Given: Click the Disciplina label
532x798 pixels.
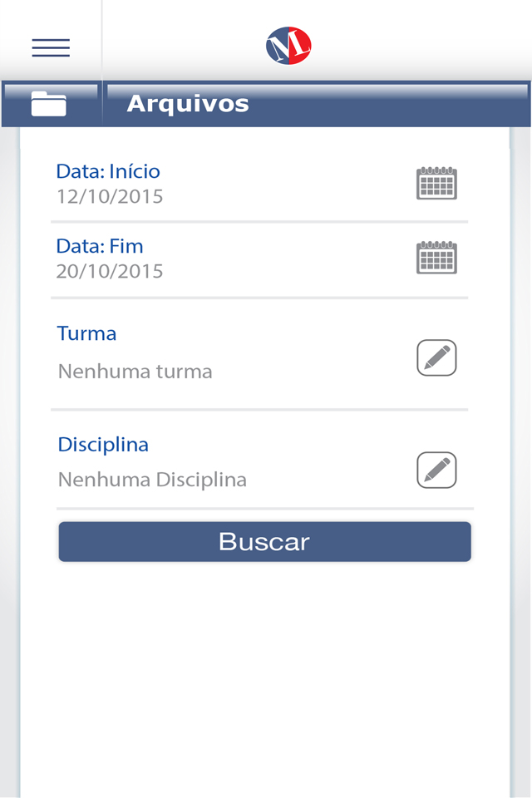Looking at the screenshot, I should (x=103, y=445).
